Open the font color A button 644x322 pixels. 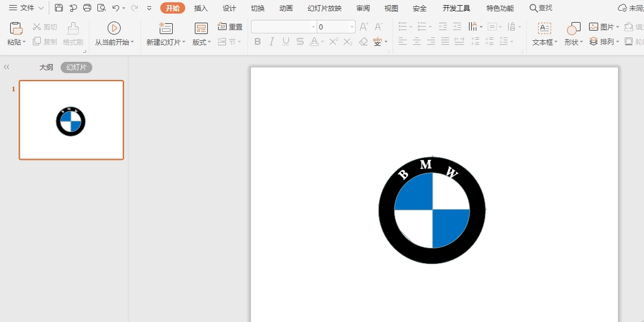point(314,41)
